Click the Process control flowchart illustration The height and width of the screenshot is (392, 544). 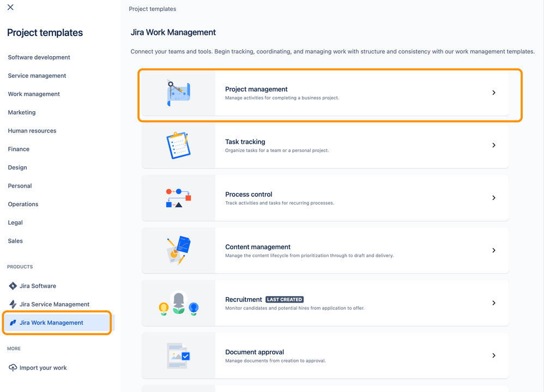point(178,198)
